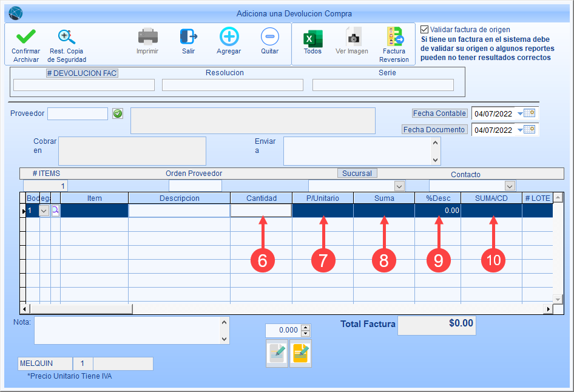Click the Nota text area
Screen dimensions: 574x392
click(127, 331)
